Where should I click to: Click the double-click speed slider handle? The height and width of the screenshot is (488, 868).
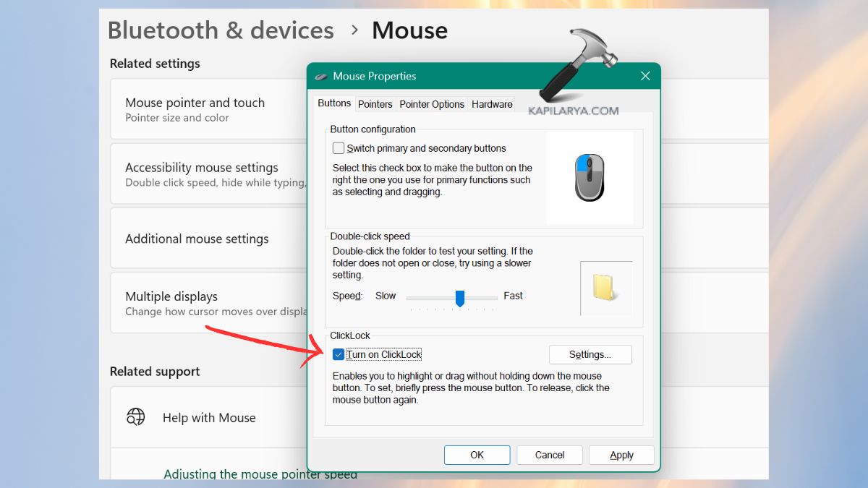(x=459, y=298)
